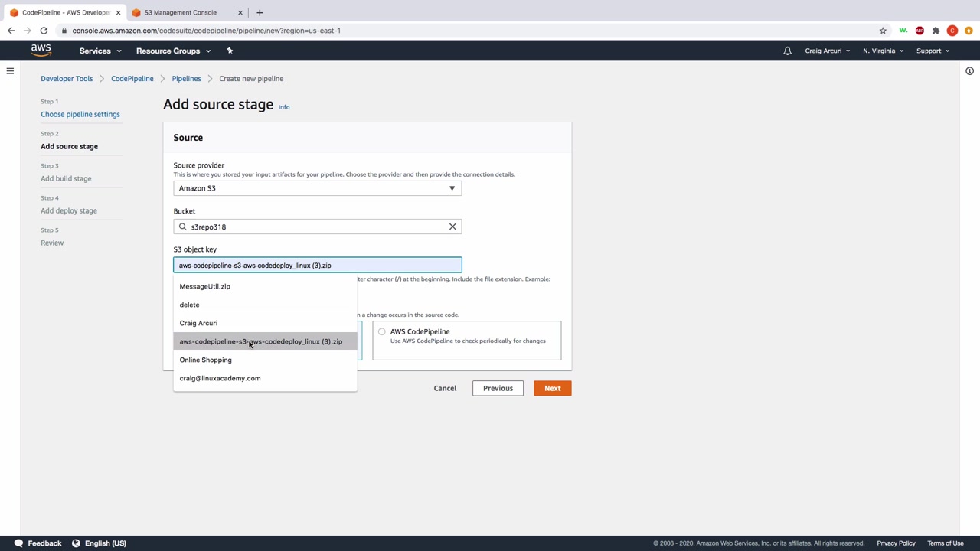980x551 pixels.
Task: Click the search magnifier in Bucket field
Action: 183,227
